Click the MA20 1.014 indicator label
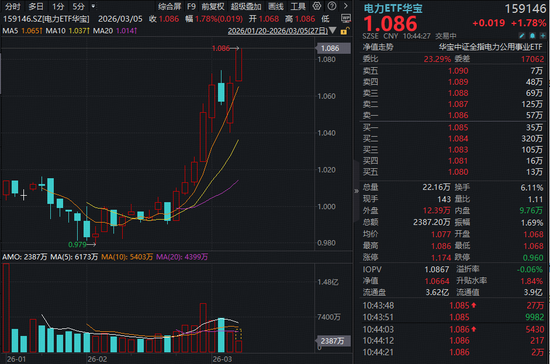This screenshot has height=364, width=550. [x=115, y=31]
